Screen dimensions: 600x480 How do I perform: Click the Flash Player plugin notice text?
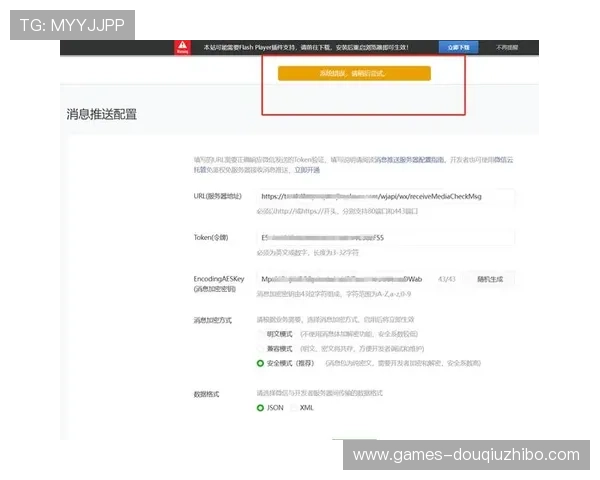click(x=306, y=47)
